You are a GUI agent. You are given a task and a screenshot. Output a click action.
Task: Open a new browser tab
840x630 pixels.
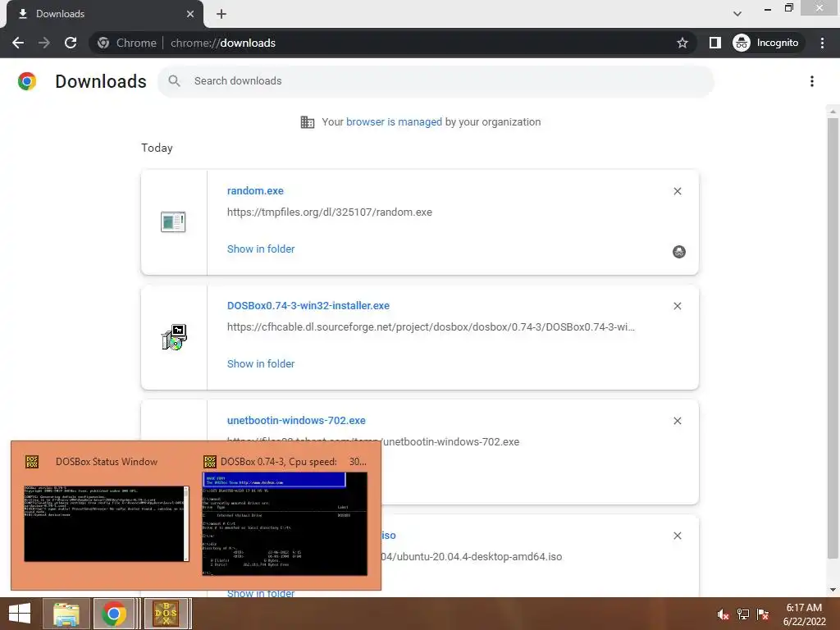point(221,14)
